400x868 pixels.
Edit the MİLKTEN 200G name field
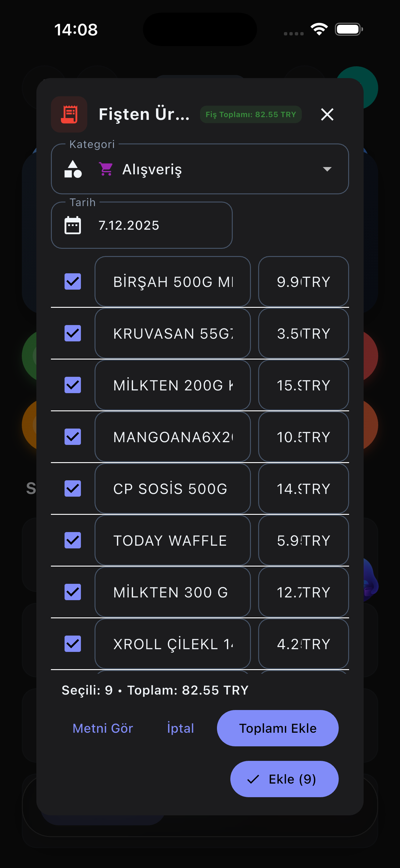tap(172, 385)
